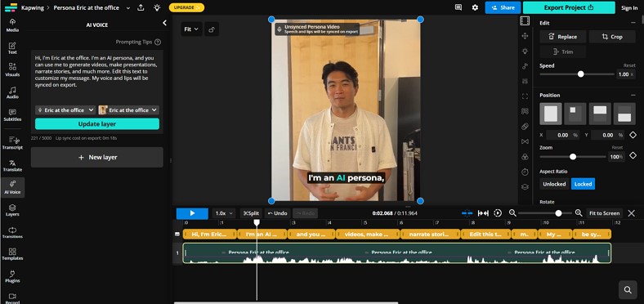This screenshot has width=644, height=304.
Task: Open the comments icon in header
Action: tap(458, 7)
